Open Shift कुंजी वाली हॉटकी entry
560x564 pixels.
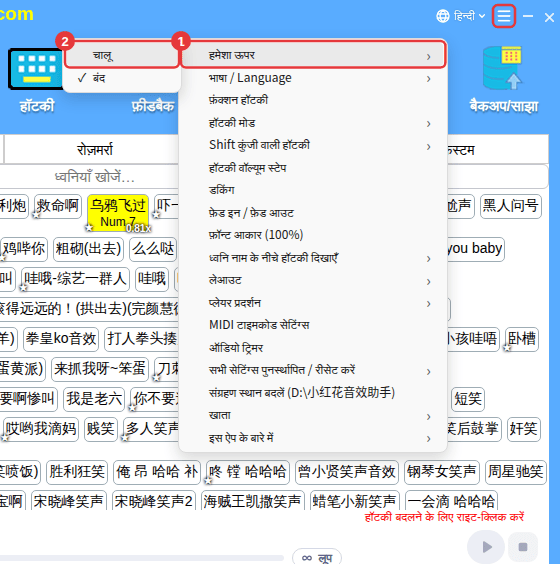click(313, 146)
